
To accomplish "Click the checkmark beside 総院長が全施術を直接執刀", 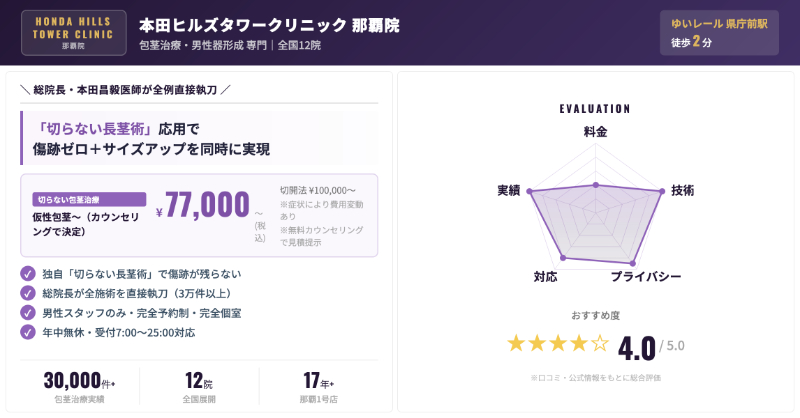I will pyautogui.click(x=28, y=293).
